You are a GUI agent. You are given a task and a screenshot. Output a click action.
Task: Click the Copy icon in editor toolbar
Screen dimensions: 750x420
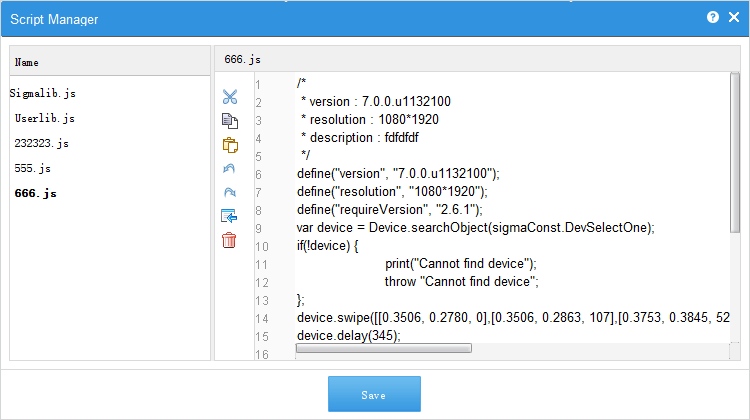pos(230,121)
